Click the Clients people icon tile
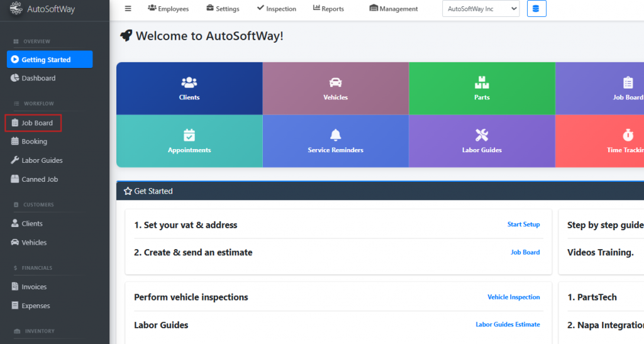This screenshot has width=644, height=344. click(189, 88)
